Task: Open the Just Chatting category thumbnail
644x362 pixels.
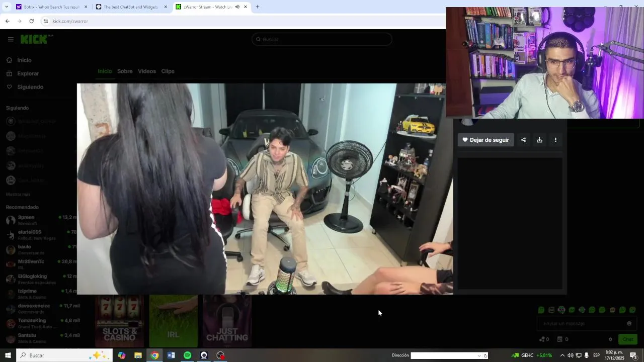Action: click(x=227, y=321)
